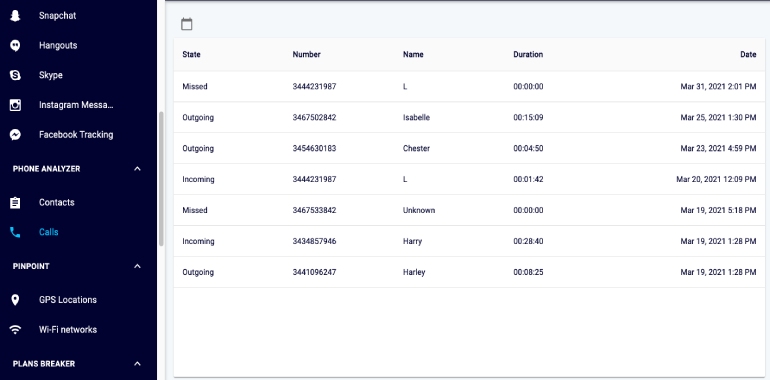Click the Facebook Messenger icon

point(15,135)
